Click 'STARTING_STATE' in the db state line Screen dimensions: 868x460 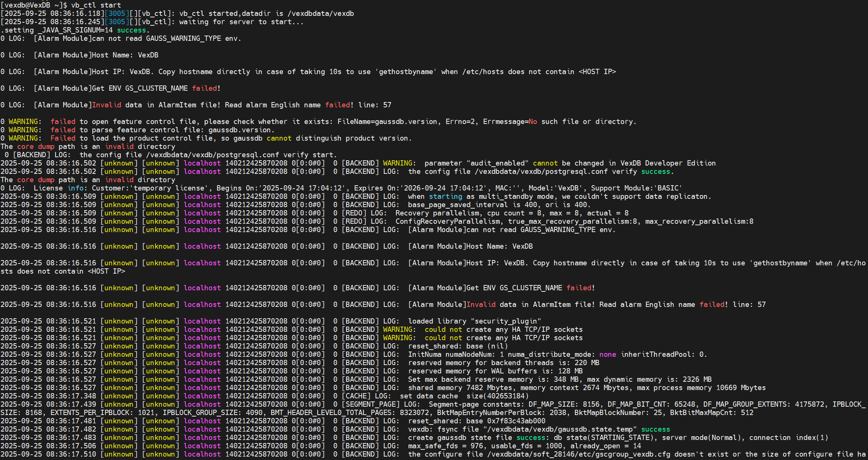coord(620,437)
